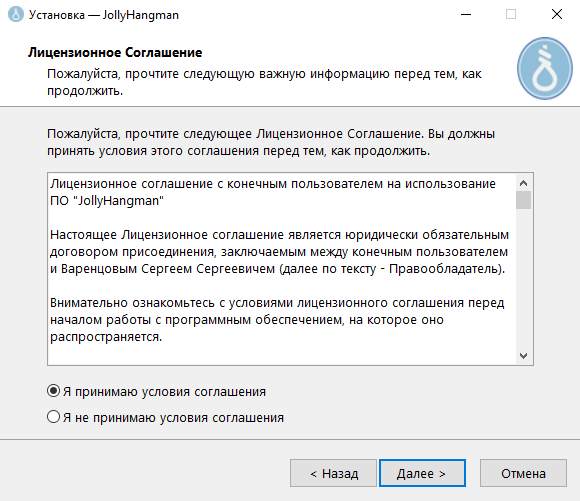Screen dimensions: 580x501
Task: Continue with the 'Далее >' button
Action: [x=422, y=473]
